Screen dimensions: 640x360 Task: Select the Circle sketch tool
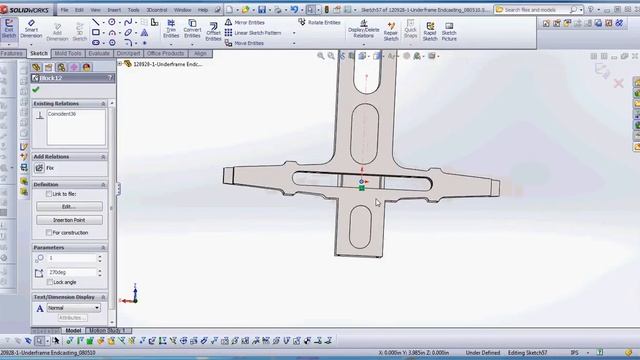coord(112,22)
